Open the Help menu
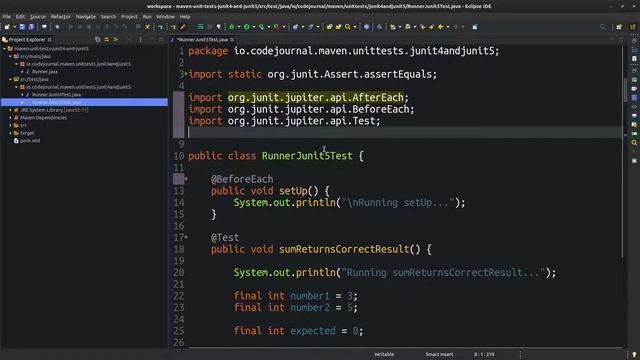The width and height of the screenshot is (640, 360). (x=185, y=17)
